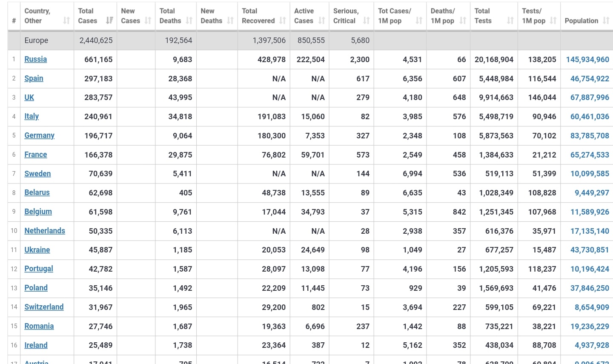Sort by Country column sort icon
The height and width of the screenshot is (364, 613).
[x=66, y=20]
